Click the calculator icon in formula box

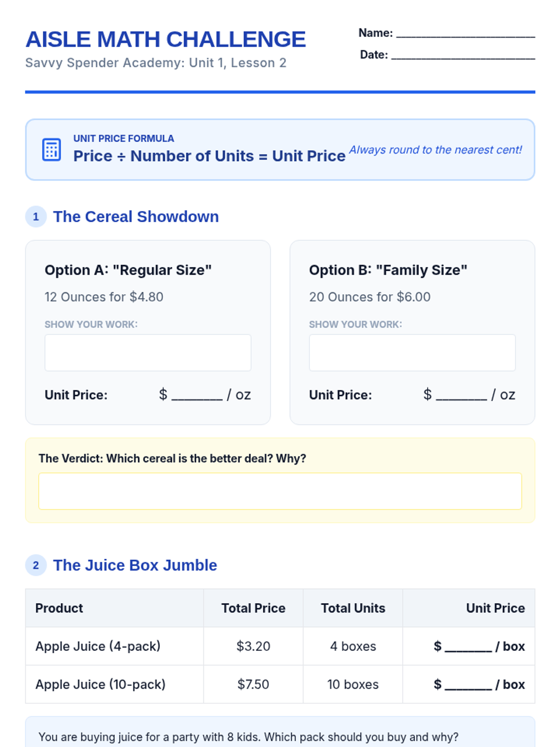coord(51,150)
